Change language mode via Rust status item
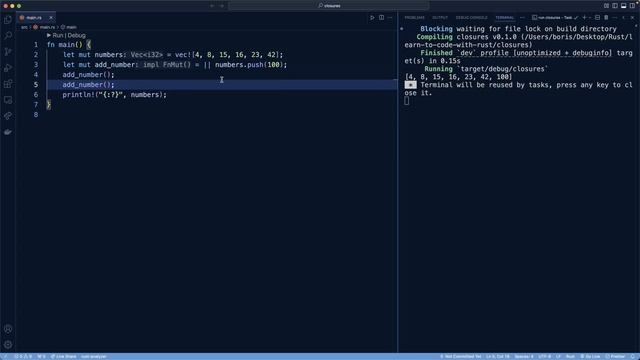640x360 pixels. click(x=570, y=357)
